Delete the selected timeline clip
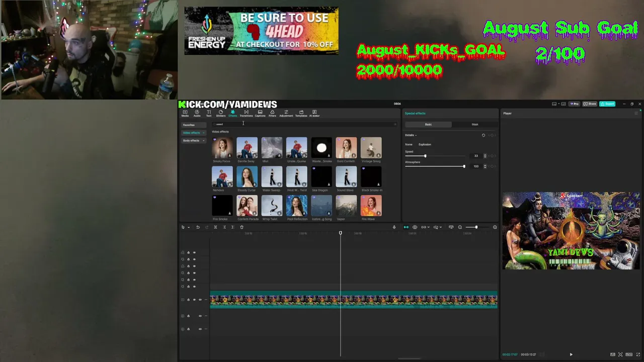Screen dimensions: 644x362 [x=242, y=227]
